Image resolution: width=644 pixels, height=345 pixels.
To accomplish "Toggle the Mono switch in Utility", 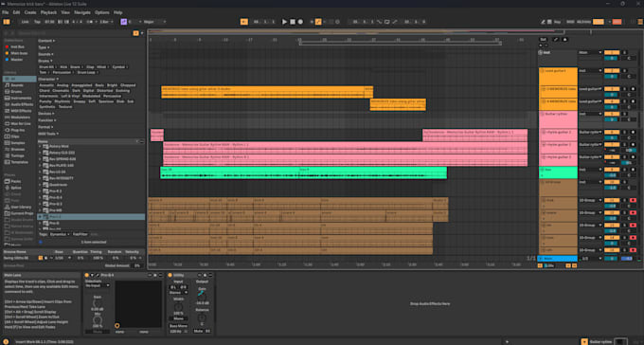I will click(178, 318).
